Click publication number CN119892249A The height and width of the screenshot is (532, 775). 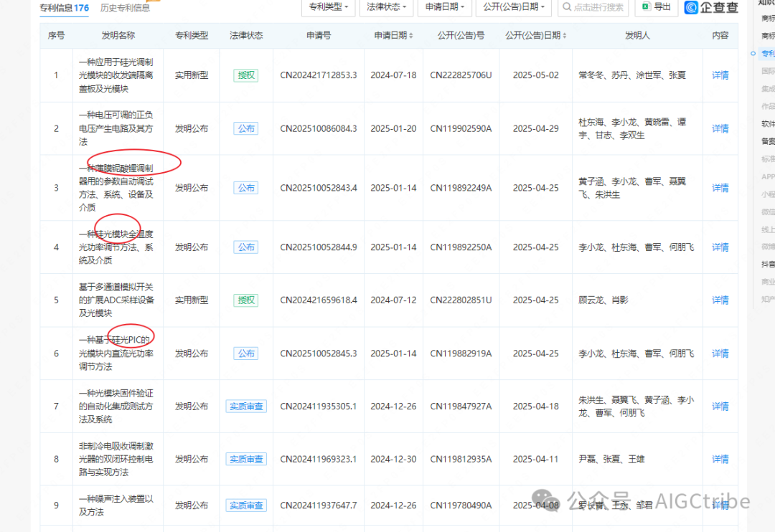tap(461, 188)
